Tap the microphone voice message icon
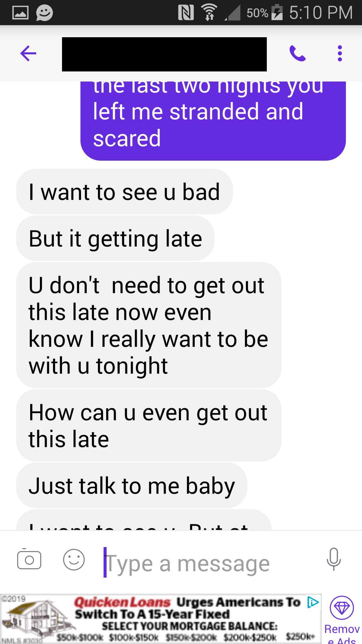 [334, 559]
